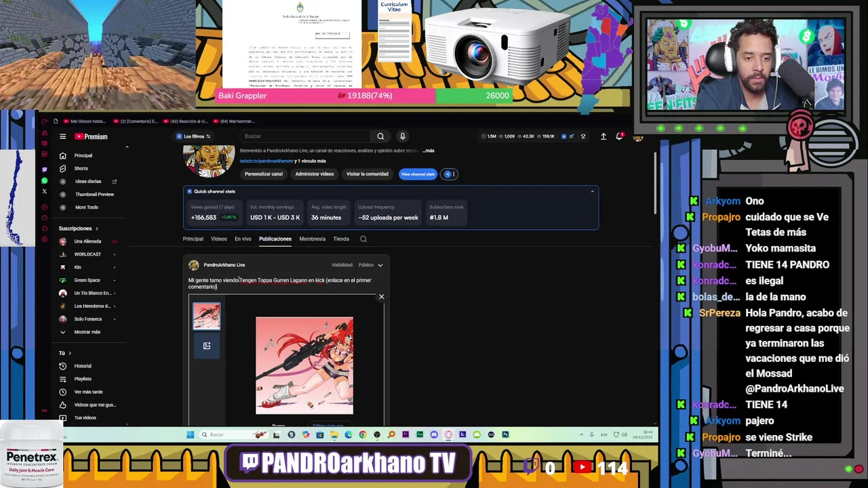Open Ver más tarde list
This screenshot has width=868, height=488.
(x=88, y=392)
